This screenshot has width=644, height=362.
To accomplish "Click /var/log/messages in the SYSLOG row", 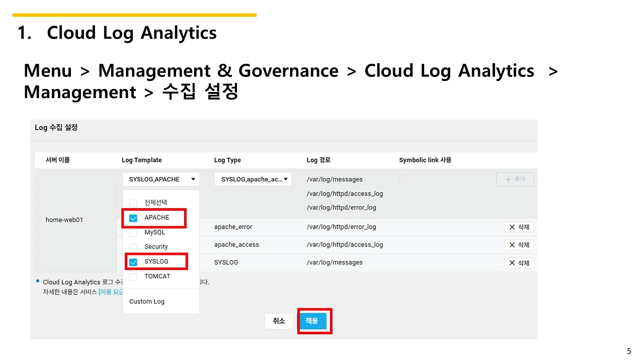I will pos(335,262).
